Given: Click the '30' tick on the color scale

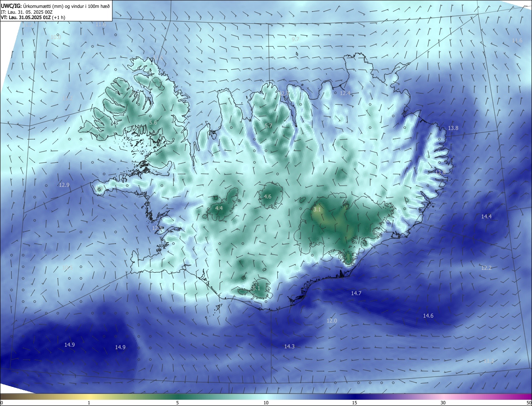Looking at the screenshot, I should [443, 403].
